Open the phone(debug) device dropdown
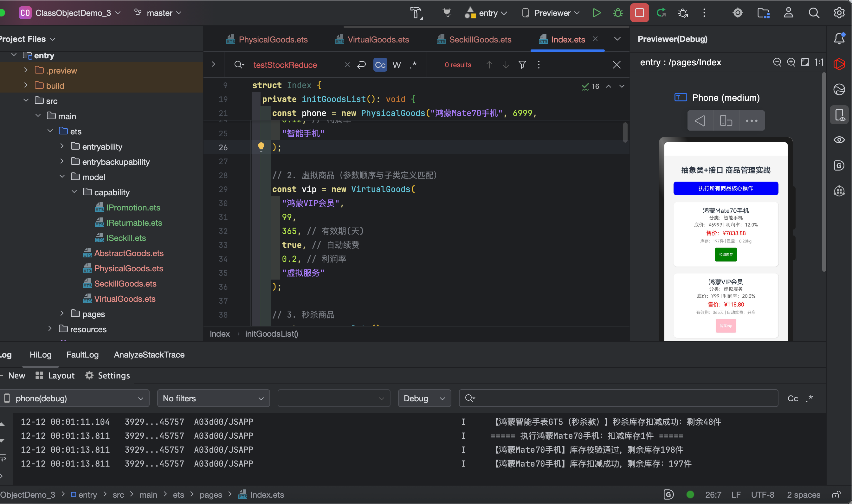 coord(75,398)
